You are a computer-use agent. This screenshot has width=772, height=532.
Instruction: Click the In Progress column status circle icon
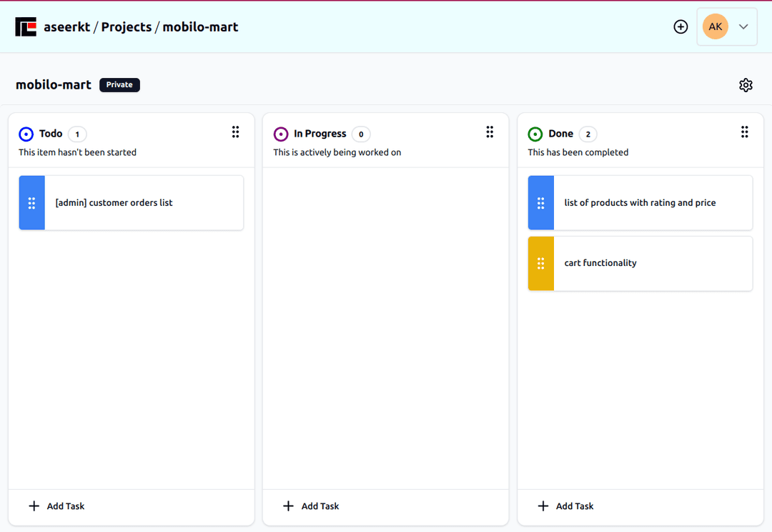coord(280,134)
